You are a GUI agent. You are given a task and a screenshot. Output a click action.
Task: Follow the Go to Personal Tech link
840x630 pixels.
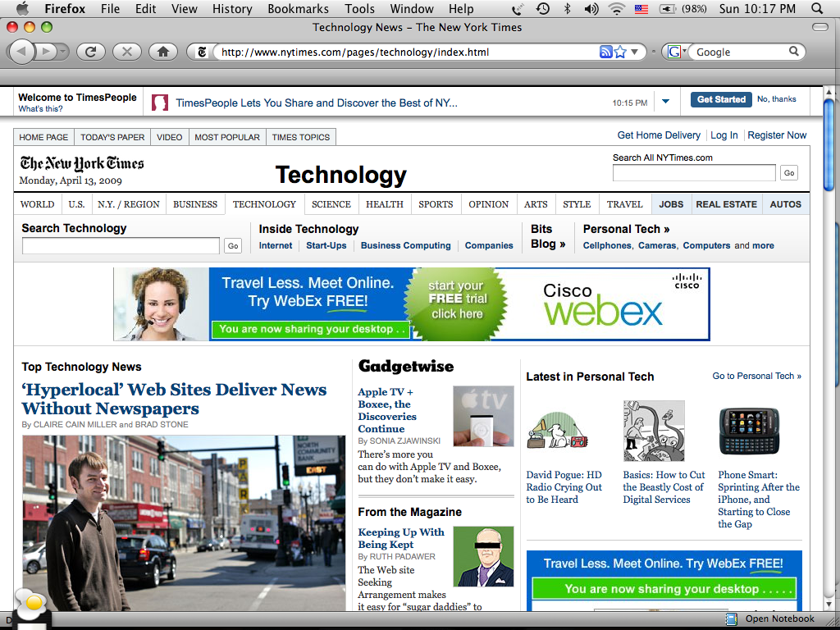(756, 376)
